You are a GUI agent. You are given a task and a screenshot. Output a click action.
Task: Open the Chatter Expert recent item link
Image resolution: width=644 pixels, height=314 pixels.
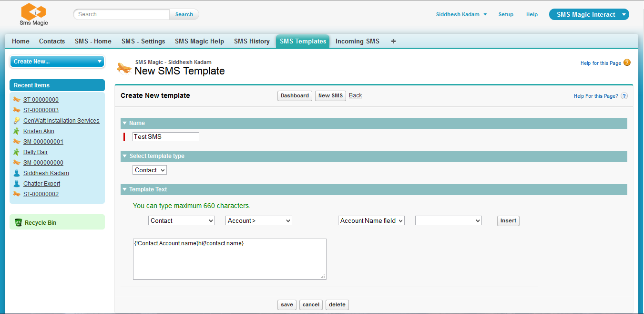click(42, 184)
